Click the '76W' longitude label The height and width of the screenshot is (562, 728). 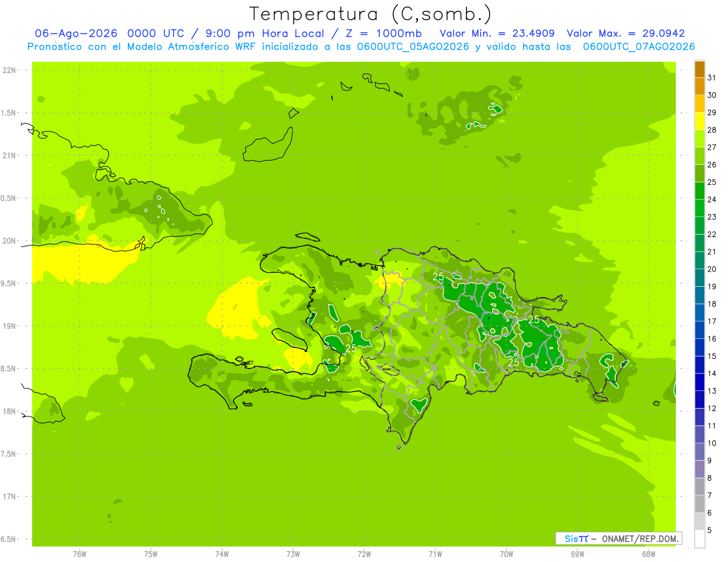tap(80, 554)
